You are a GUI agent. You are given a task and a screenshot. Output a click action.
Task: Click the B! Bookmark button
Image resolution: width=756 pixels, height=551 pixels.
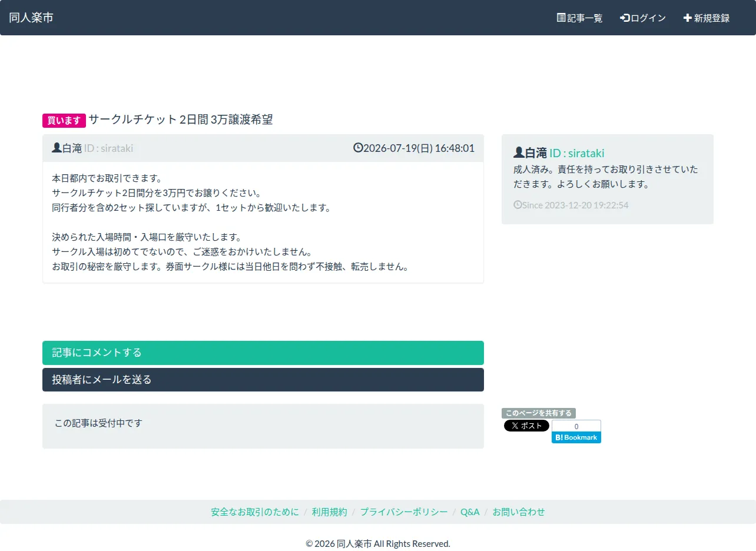pyautogui.click(x=576, y=437)
